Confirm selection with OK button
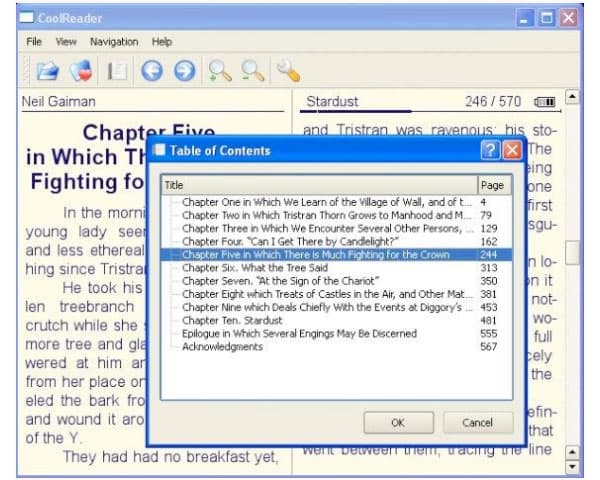This screenshot has height=480, width=600. [398, 423]
